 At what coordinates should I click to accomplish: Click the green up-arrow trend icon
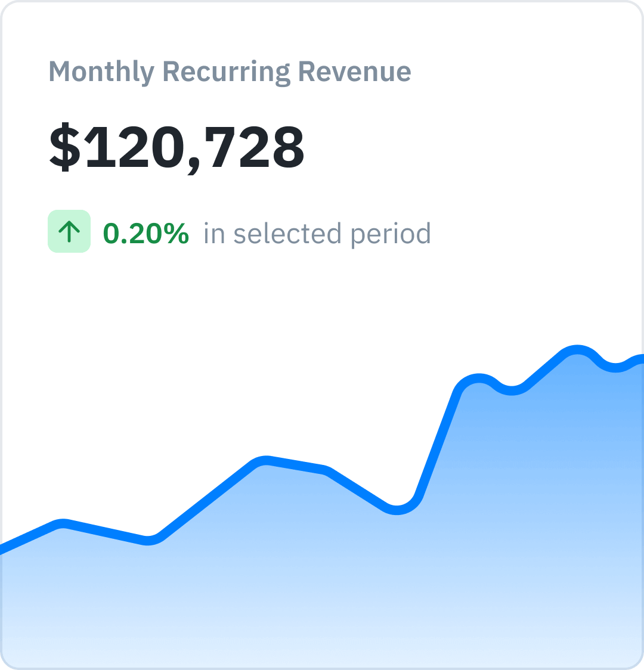coord(69,231)
